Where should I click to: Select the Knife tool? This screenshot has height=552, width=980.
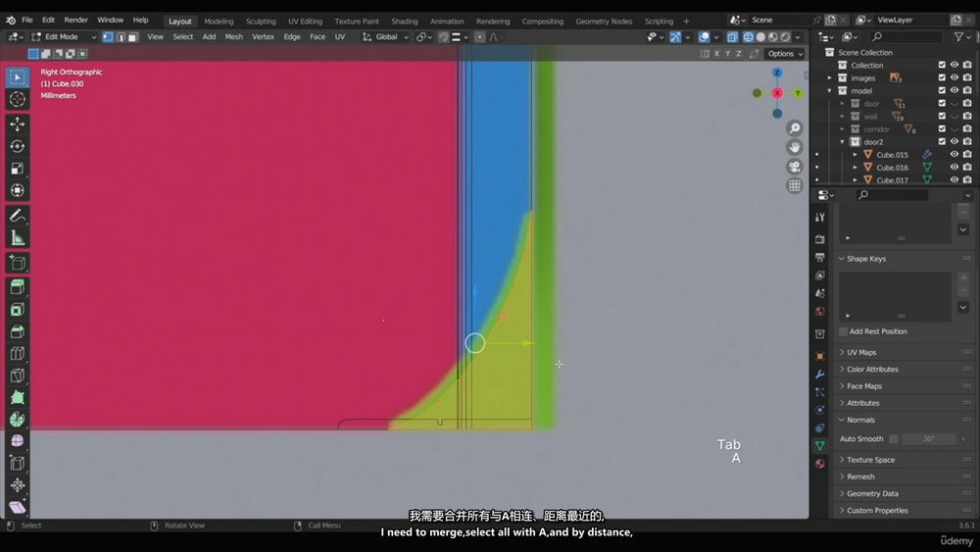[17, 376]
